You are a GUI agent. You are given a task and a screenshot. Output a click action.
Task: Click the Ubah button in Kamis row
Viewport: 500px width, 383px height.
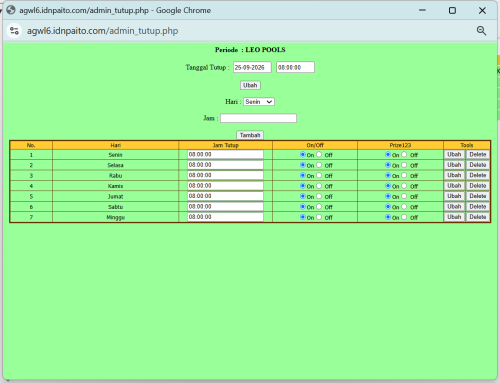pos(454,185)
